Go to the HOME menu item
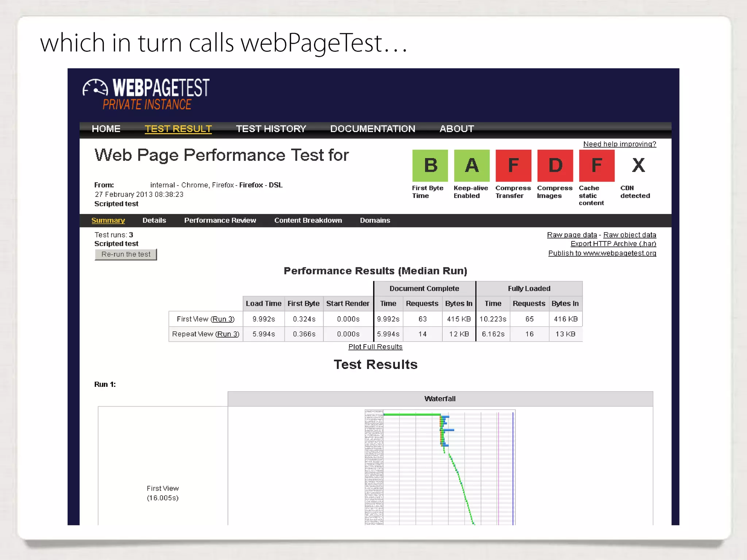 106,129
